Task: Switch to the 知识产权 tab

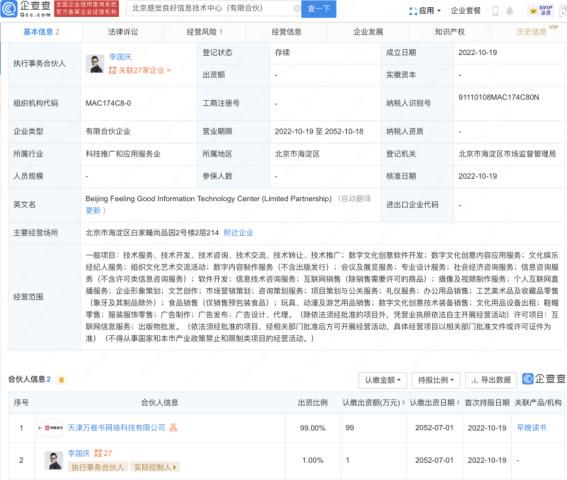Action: pos(450,32)
